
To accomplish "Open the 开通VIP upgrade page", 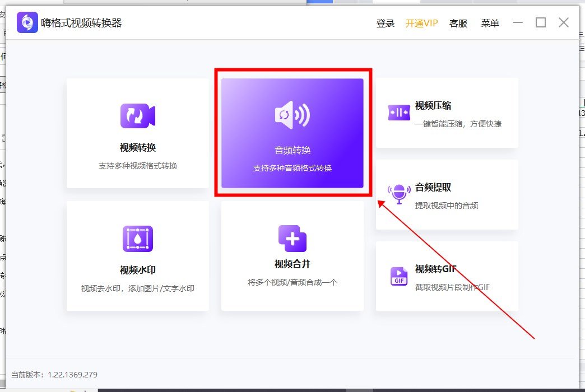I will (x=421, y=23).
